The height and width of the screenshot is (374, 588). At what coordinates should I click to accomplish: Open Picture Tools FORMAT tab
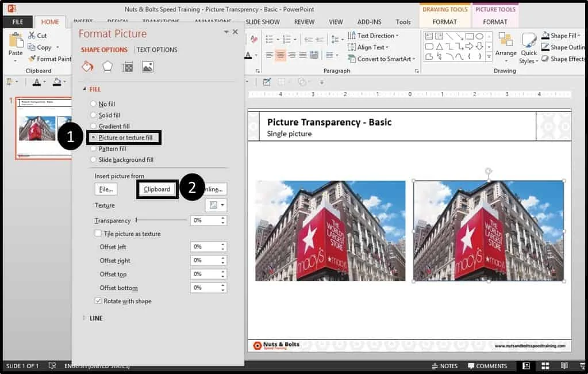pyautogui.click(x=495, y=22)
